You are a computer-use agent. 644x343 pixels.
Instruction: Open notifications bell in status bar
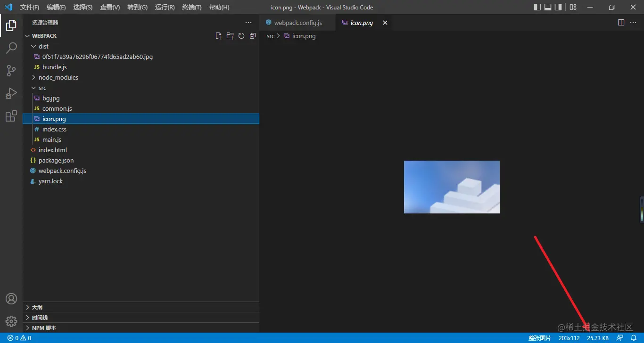(x=634, y=338)
